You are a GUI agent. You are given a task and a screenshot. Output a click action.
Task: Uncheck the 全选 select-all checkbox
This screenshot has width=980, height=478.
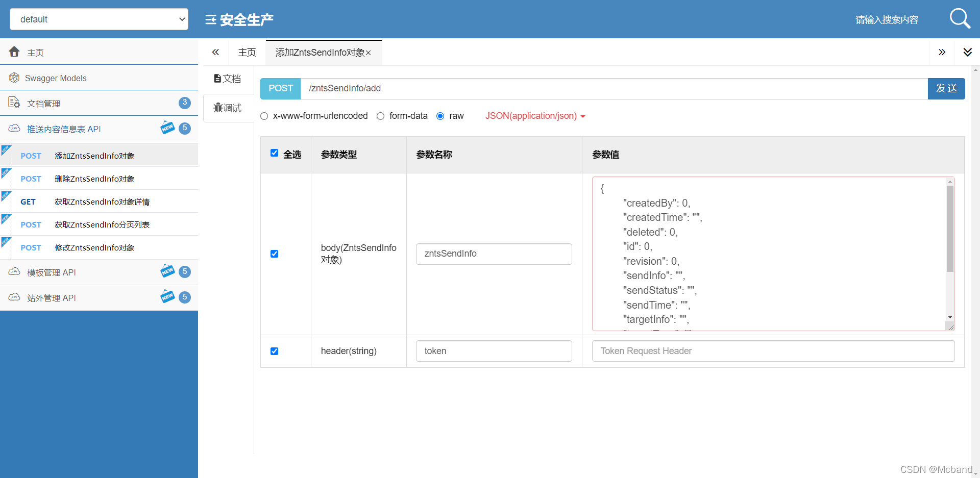275,153
